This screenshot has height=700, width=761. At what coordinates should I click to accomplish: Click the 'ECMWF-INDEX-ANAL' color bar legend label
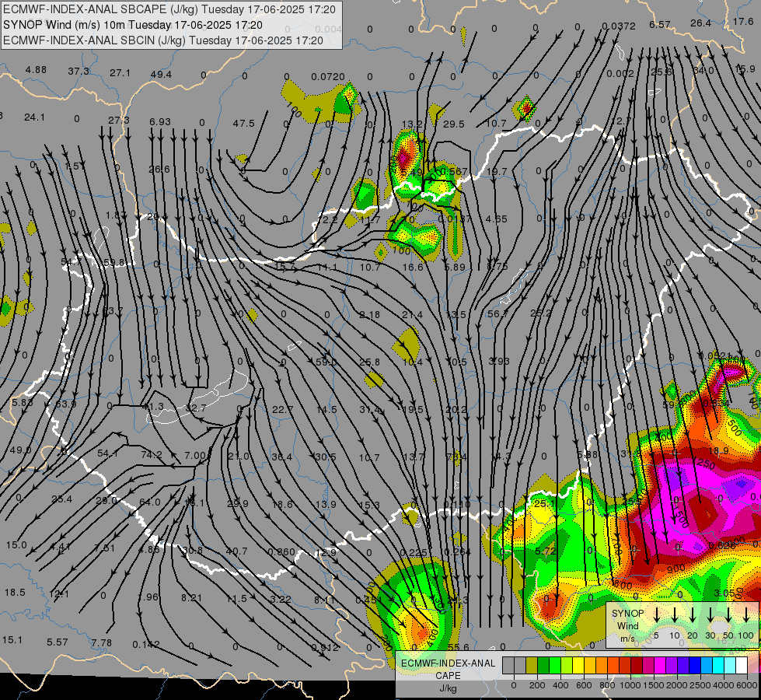(448, 663)
